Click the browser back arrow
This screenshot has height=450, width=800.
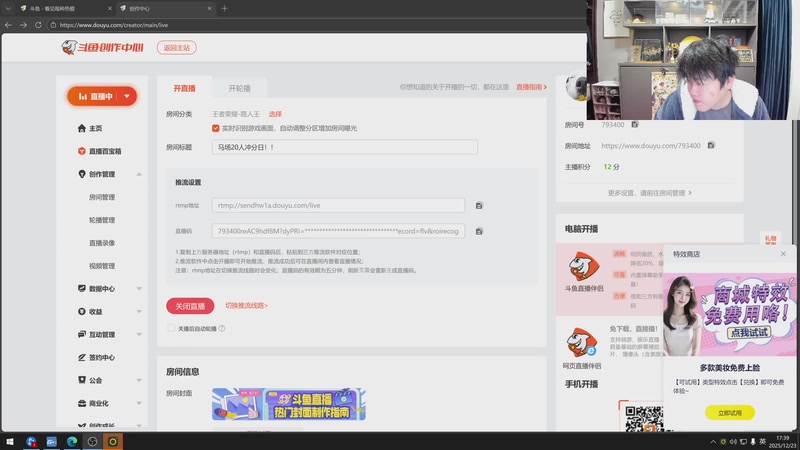click(8, 24)
